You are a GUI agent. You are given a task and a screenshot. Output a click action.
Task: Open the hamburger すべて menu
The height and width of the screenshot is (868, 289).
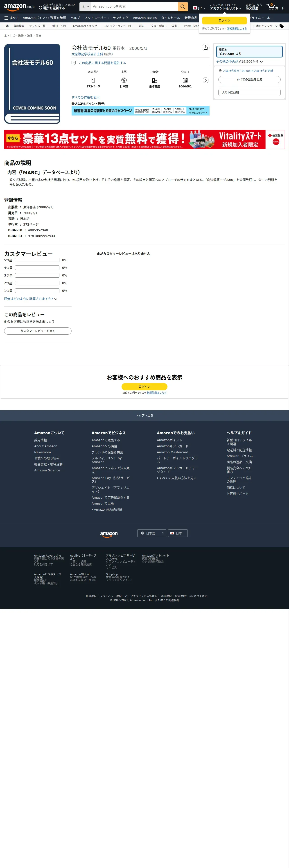tap(11, 18)
